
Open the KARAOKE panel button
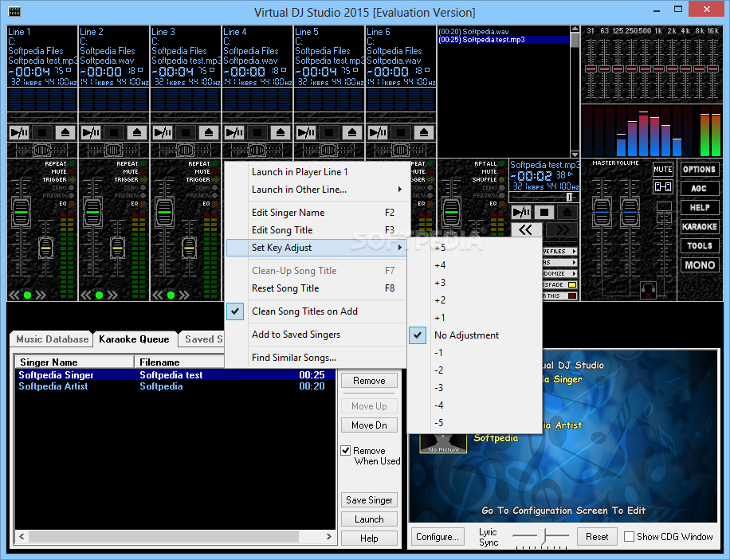click(x=699, y=227)
